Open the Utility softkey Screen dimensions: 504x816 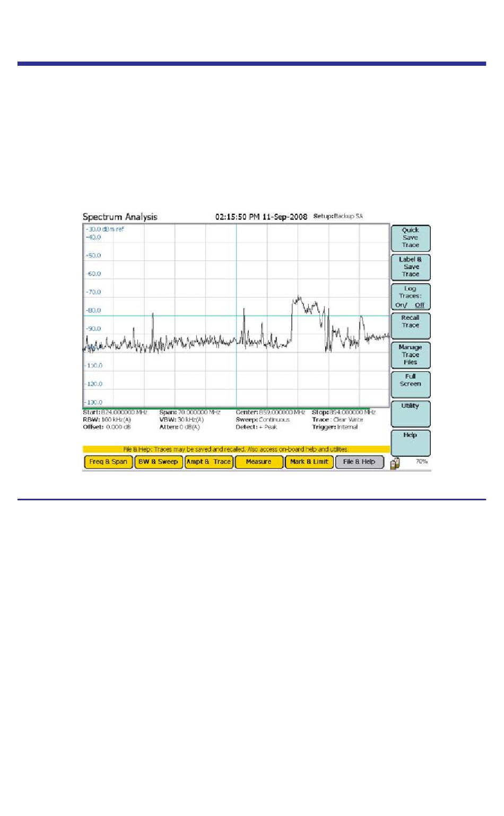point(411,414)
